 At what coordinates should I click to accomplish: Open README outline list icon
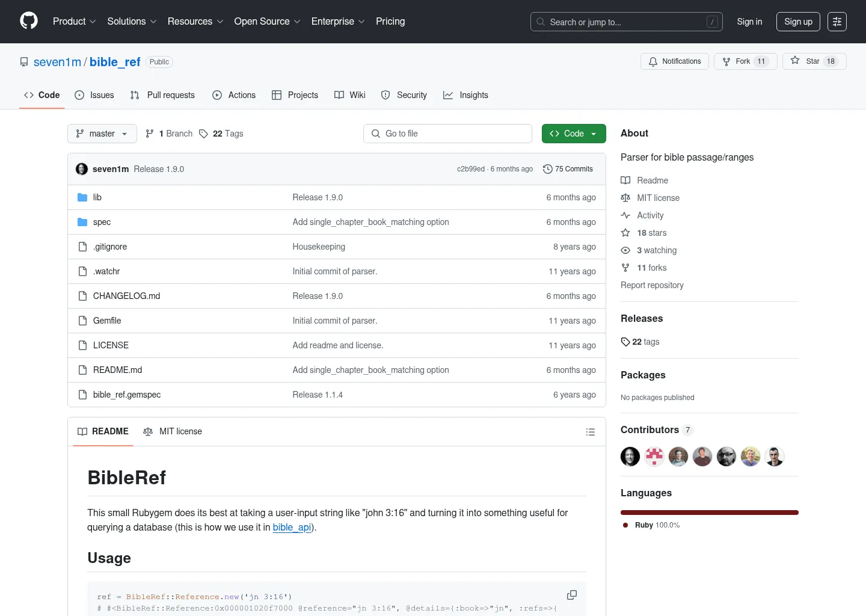tap(591, 432)
